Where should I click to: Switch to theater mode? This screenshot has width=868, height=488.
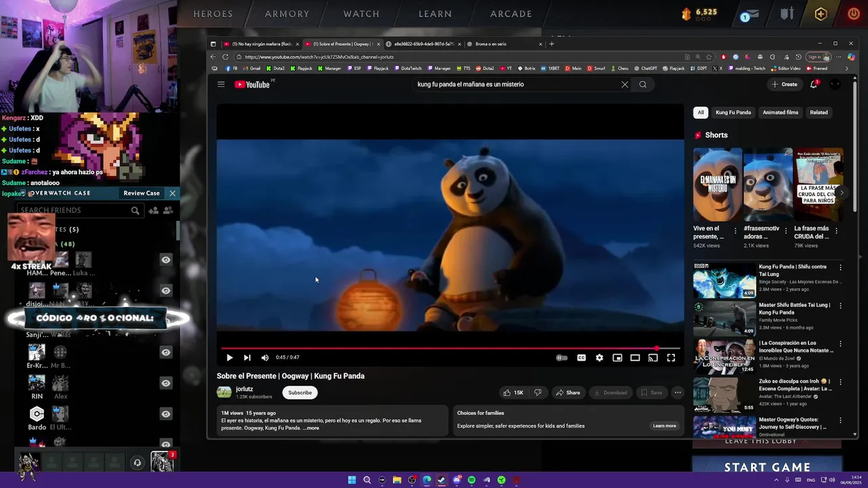635,358
